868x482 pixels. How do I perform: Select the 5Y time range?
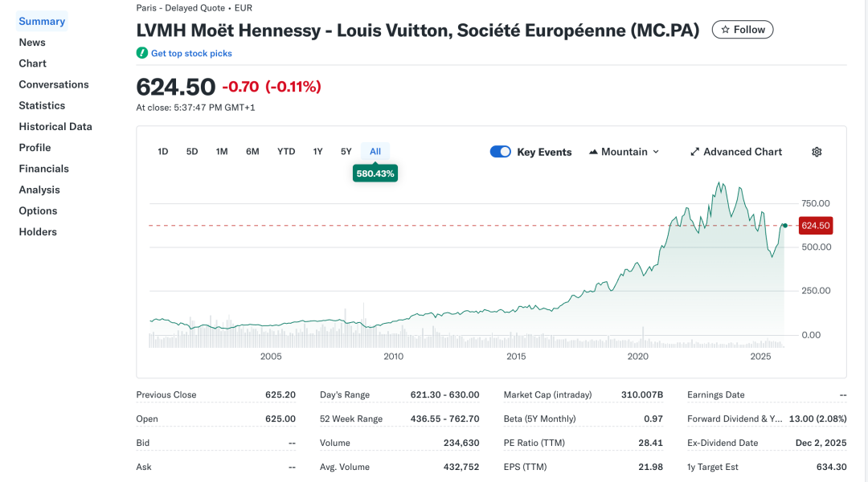(x=346, y=151)
